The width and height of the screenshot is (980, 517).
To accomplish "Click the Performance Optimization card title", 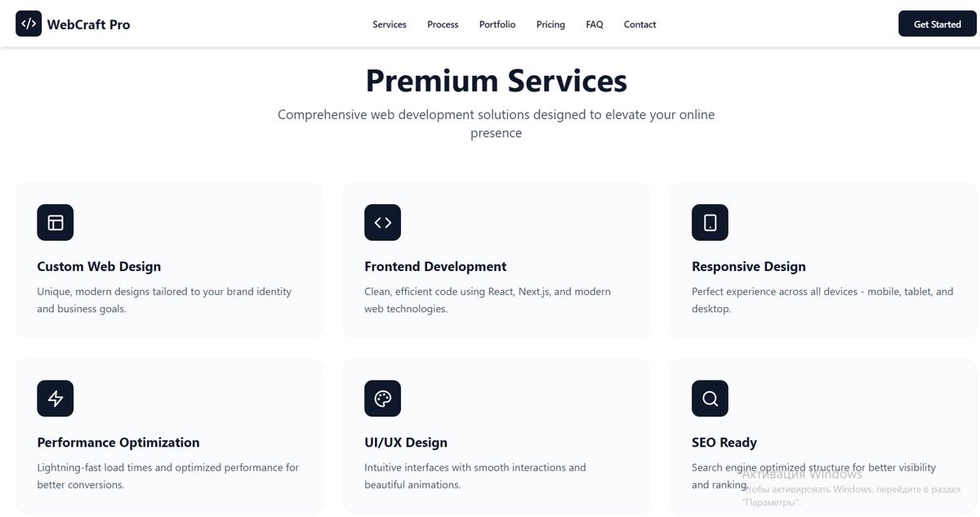I will 118,443.
